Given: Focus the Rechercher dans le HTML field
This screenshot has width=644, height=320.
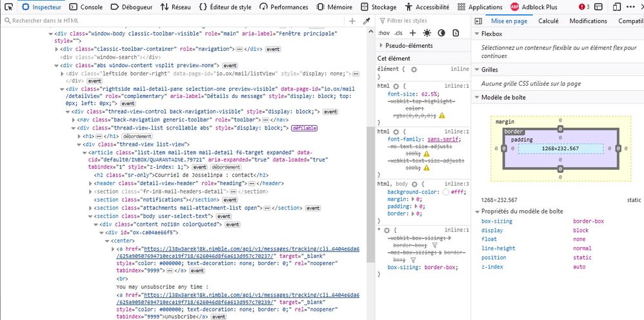Looking at the screenshot, I should coord(175,21).
